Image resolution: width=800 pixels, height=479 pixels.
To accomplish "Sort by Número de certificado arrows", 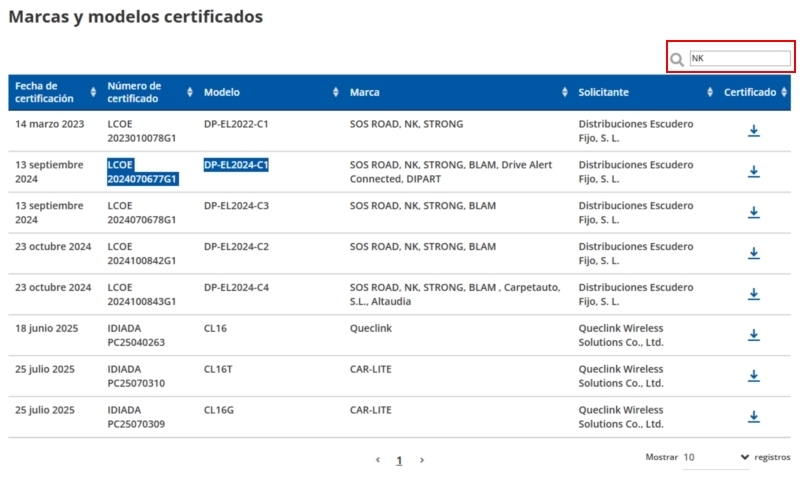I will pyautogui.click(x=190, y=92).
